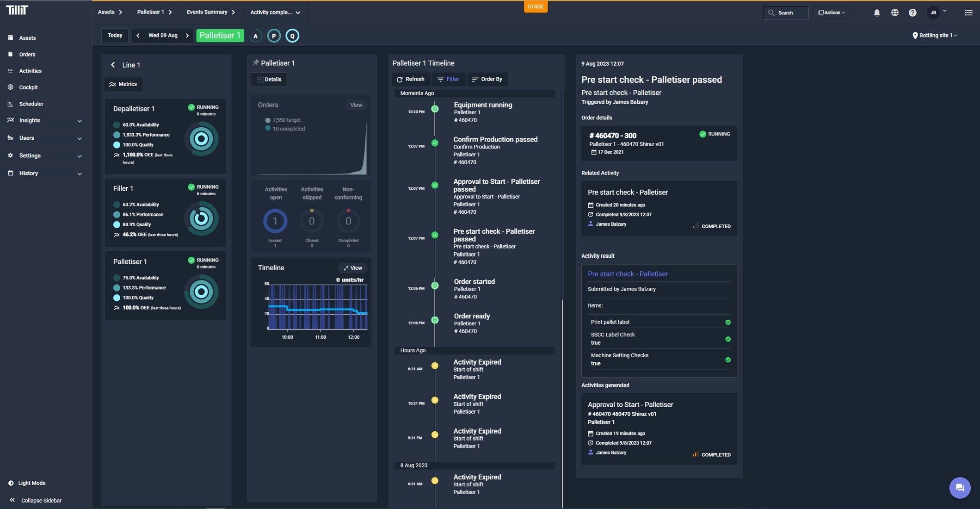The image size is (980, 509).
Task: Toggle Light Mode in the sidebar
Action: click(x=31, y=483)
